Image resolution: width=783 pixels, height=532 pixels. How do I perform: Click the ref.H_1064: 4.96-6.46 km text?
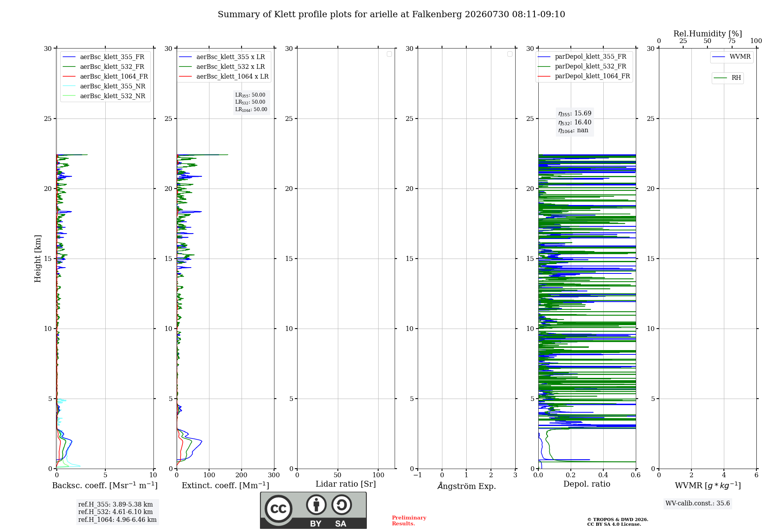(x=117, y=520)
